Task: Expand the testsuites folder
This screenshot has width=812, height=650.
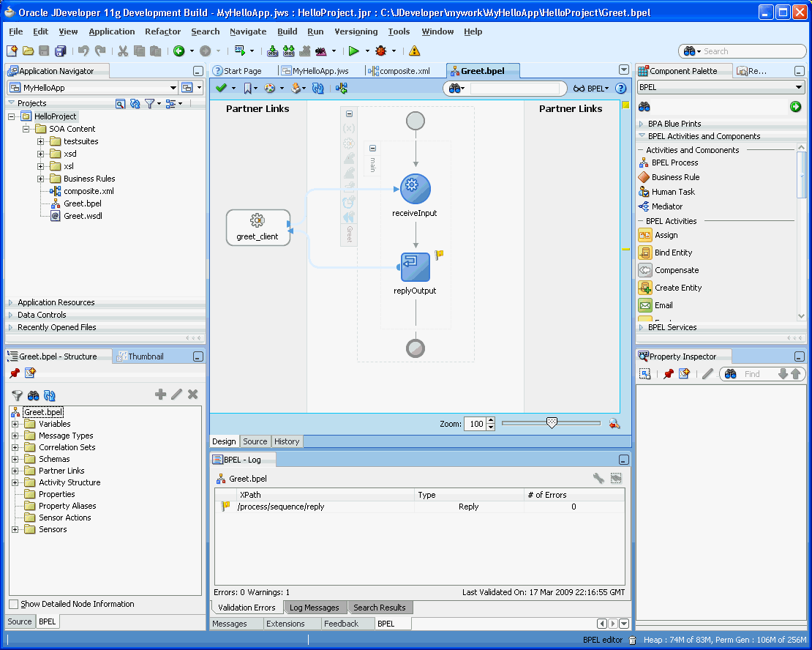Action: click(x=41, y=141)
